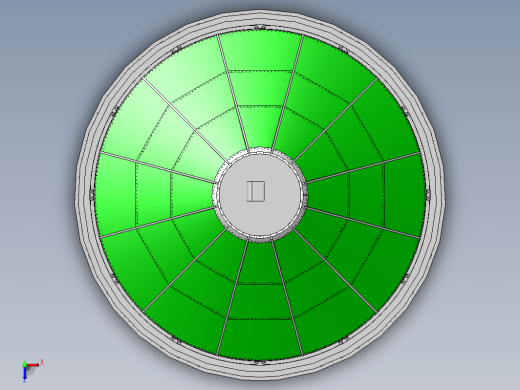Click the XYZ coordinate axis triad
520x390 pixels.
[x=32, y=370]
